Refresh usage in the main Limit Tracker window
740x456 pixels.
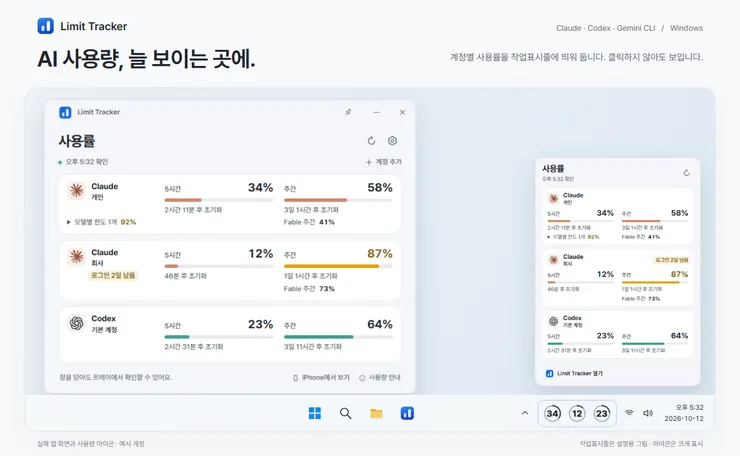[371, 141]
